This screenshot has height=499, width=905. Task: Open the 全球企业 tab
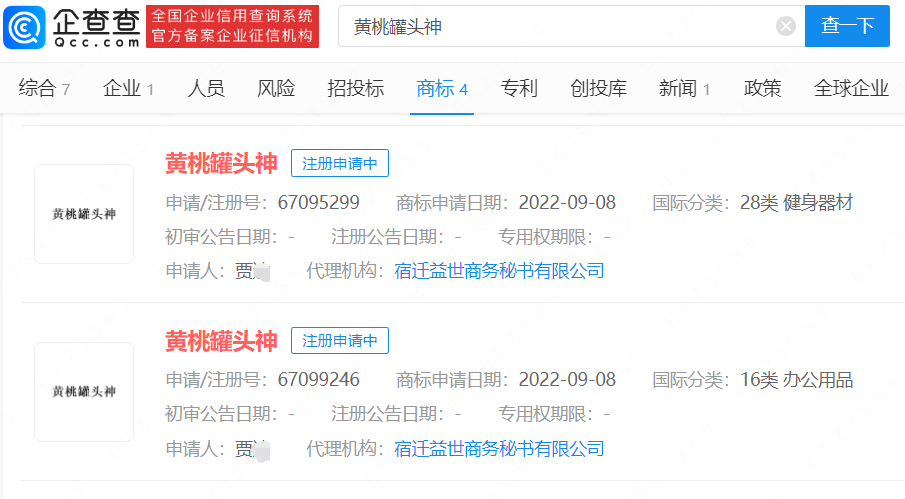click(851, 89)
